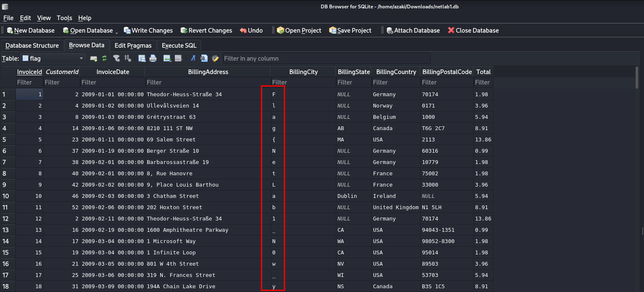
Task: Click the filter box under BillingCity
Action: tap(303, 82)
